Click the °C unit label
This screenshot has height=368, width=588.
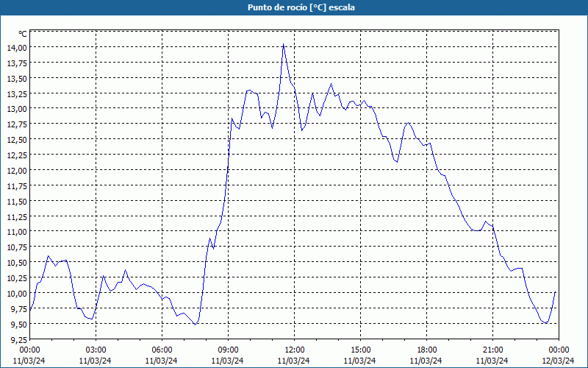pos(23,34)
